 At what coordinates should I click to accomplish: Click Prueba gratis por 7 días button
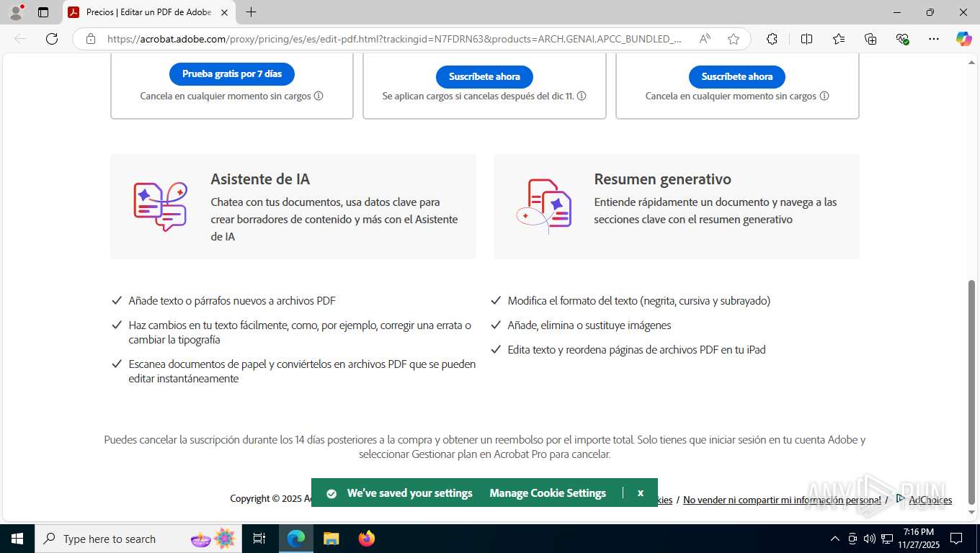[x=232, y=74]
